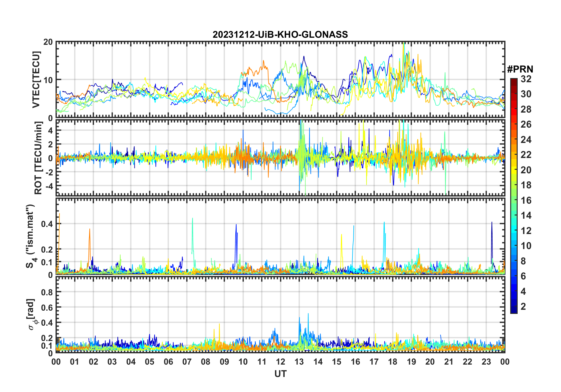Click x-axis hour label 23

click(486, 362)
